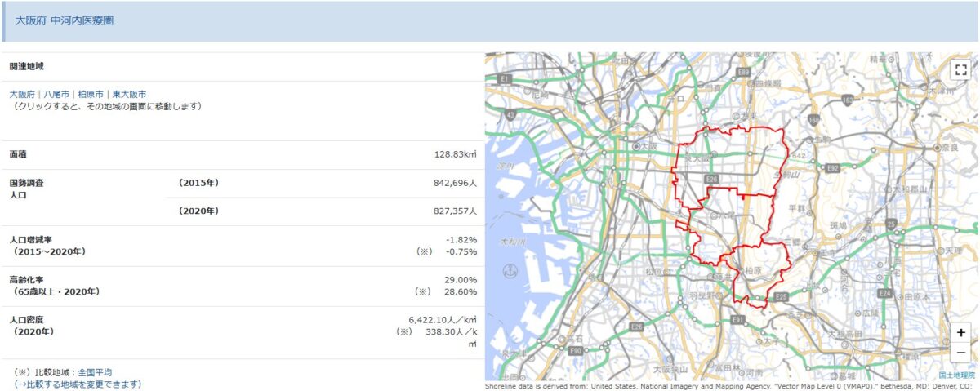Click the E92 expressway shield on map
Screen dimensions: 980x391
point(832,167)
